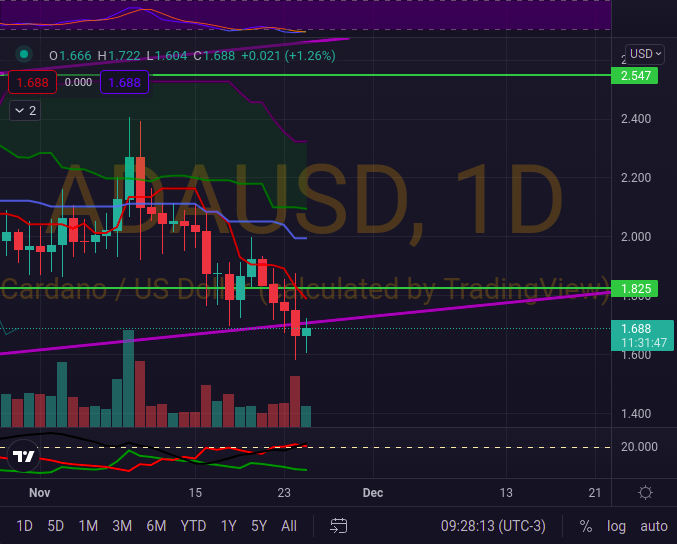
Task: Click the 23 date label on time axis
Action: (284, 493)
